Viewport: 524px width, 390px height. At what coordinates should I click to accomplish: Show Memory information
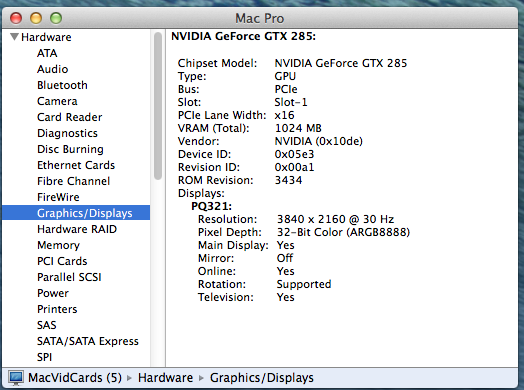(58, 245)
